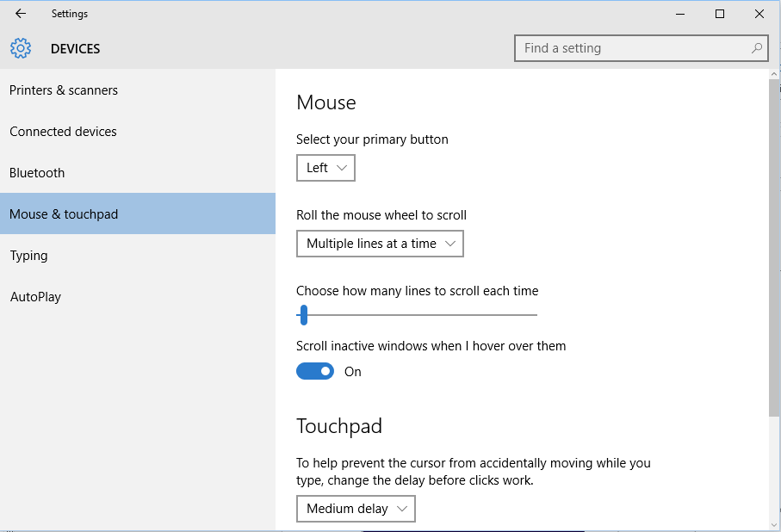Click the Find a setting search box
Image resolution: width=781 pixels, height=532 pixels.
click(641, 48)
